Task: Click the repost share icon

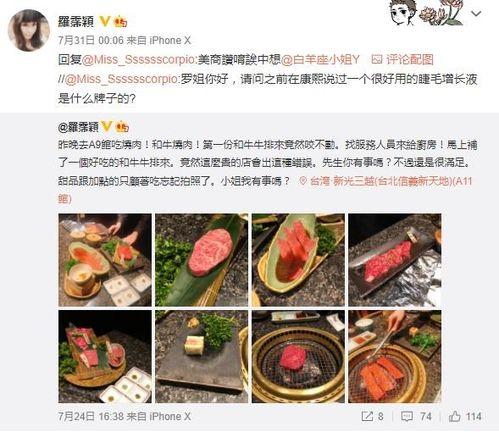Action: click(367, 416)
